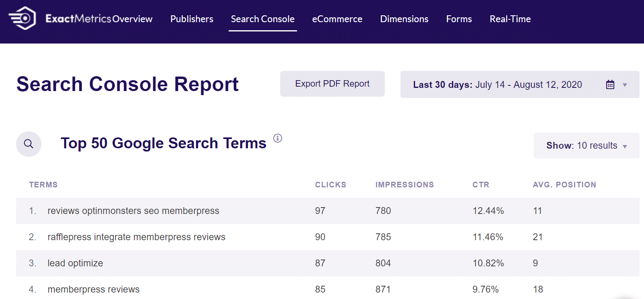Click the Top 50 Google Search Terms title
The height and width of the screenshot is (299, 644).
[x=163, y=143]
